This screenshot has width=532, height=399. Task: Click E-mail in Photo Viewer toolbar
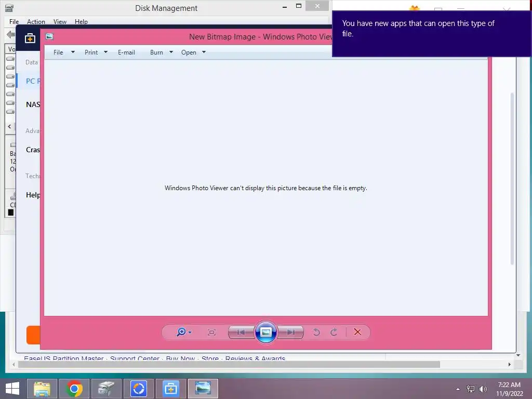tap(126, 52)
